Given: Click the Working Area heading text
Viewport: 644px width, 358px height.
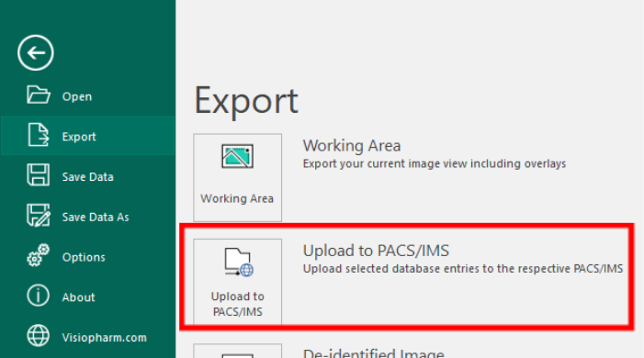Looking at the screenshot, I should (x=352, y=145).
